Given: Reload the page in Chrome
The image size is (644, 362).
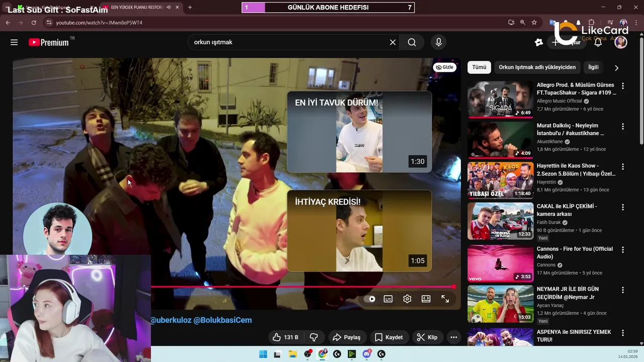Looking at the screenshot, I should click(x=34, y=23).
